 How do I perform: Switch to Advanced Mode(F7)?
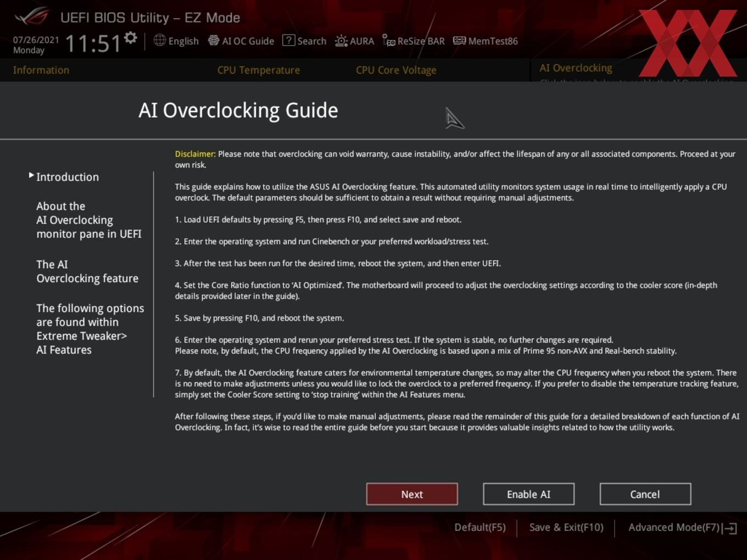click(x=674, y=528)
